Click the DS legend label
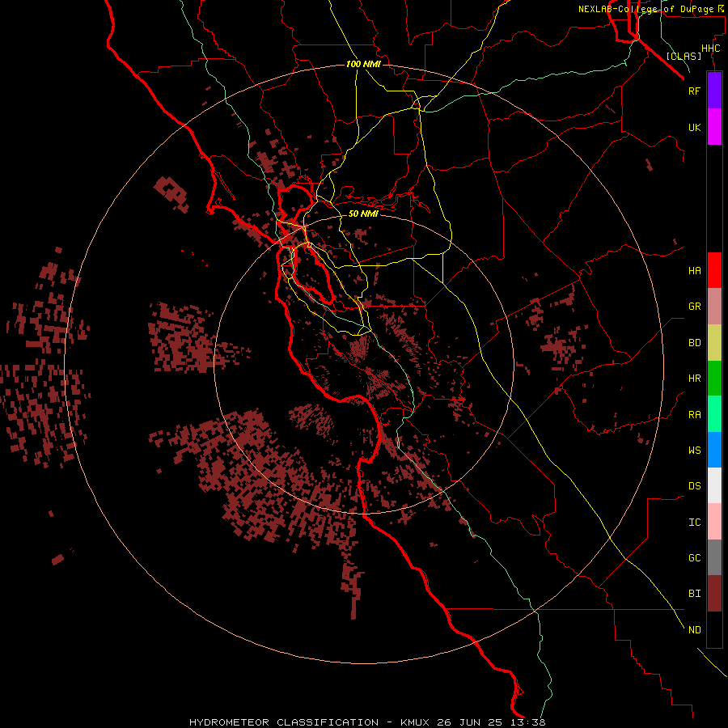728x728 pixels. click(694, 486)
